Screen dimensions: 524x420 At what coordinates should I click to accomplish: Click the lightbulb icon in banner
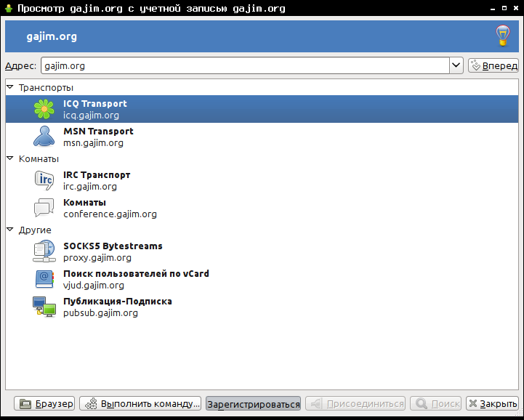(x=503, y=36)
